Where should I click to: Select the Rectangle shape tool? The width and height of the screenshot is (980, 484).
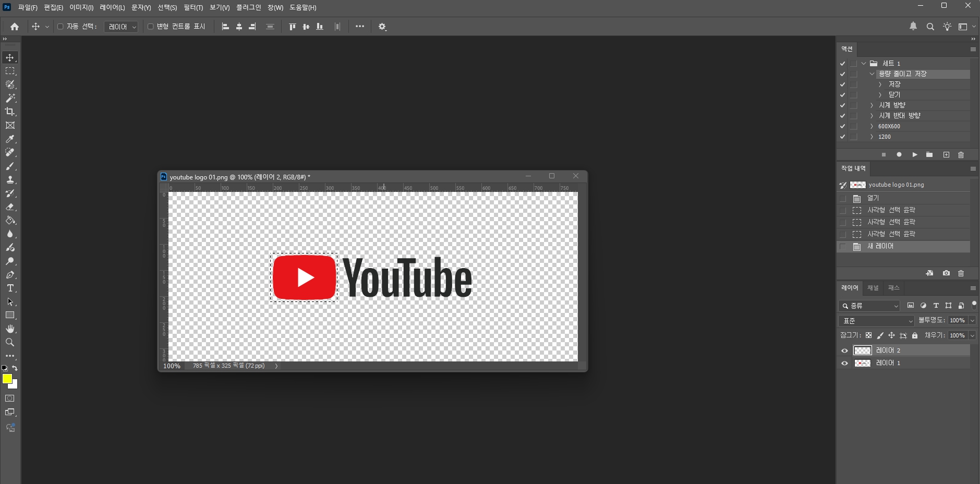(10, 315)
